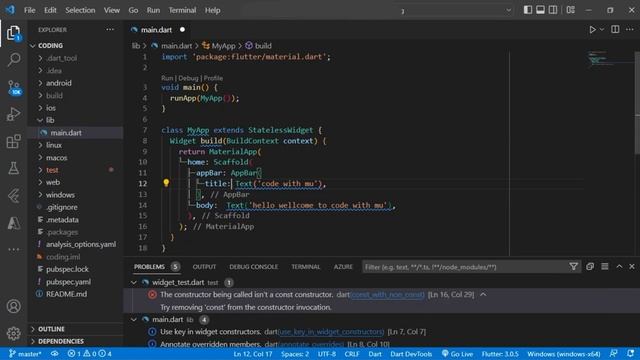Image resolution: width=640 pixels, height=360 pixels.
Task: Open editor More Actions menu
Action: (630, 29)
